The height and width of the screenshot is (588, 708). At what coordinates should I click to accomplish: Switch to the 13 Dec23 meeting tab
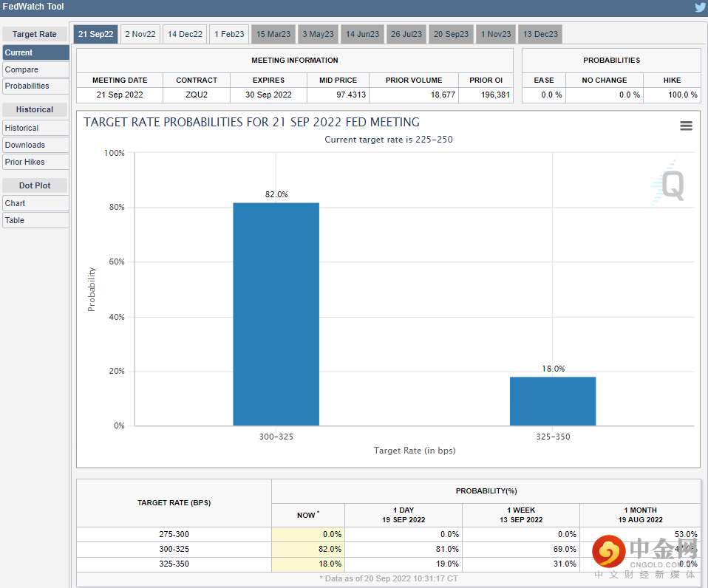coord(540,34)
